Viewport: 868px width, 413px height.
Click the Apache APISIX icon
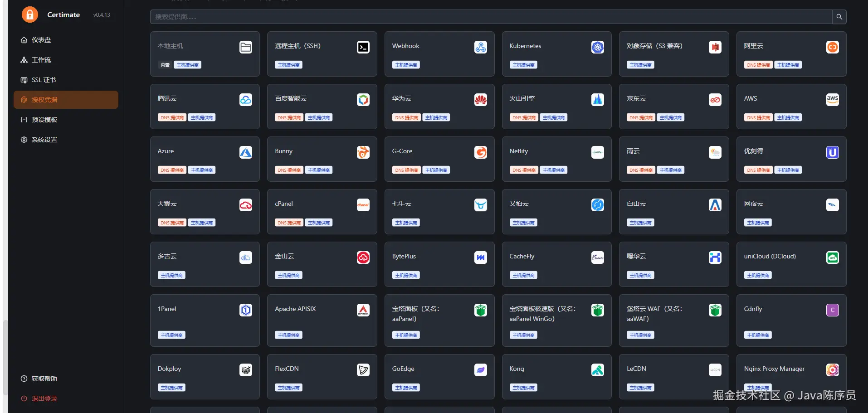[363, 310]
